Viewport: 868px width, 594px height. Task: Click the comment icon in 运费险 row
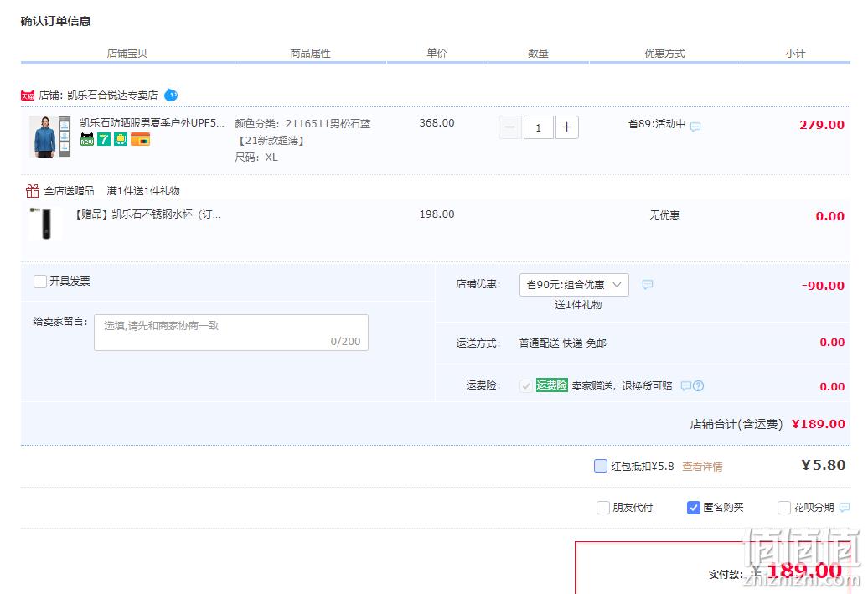(x=685, y=386)
